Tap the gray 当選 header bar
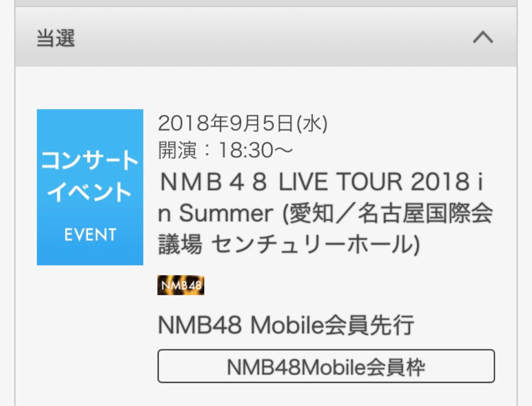Image resolution: width=532 pixels, height=406 pixels. 266,37
